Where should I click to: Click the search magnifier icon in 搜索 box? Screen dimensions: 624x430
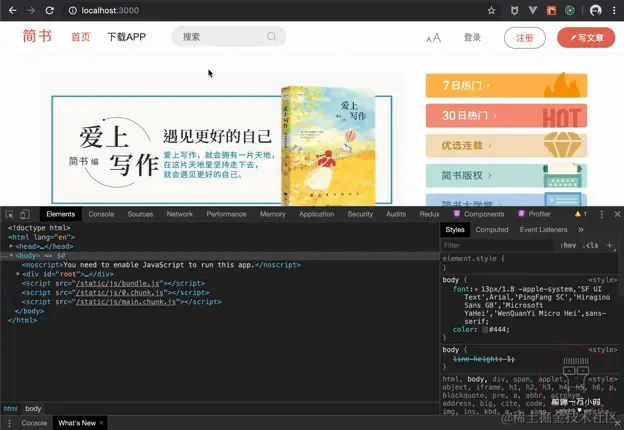(271, 37)
